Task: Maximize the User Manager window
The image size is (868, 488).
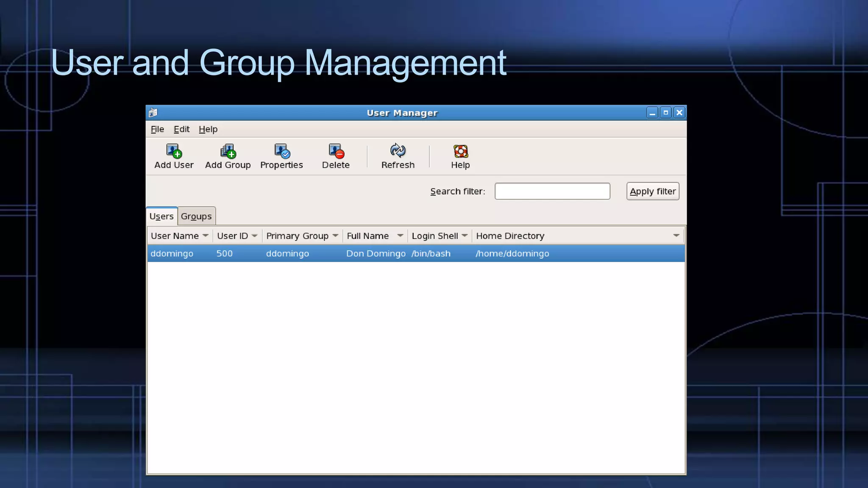Action: (666, 113)
